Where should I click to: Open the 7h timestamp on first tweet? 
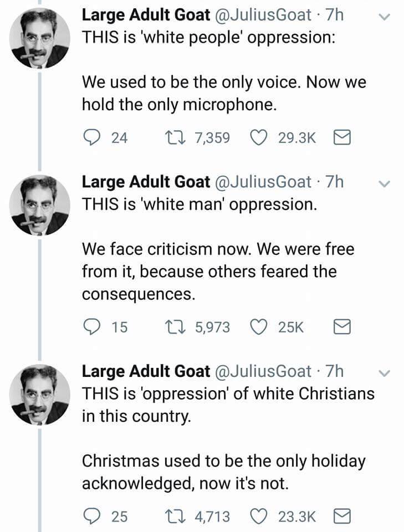tap(335, 15)
